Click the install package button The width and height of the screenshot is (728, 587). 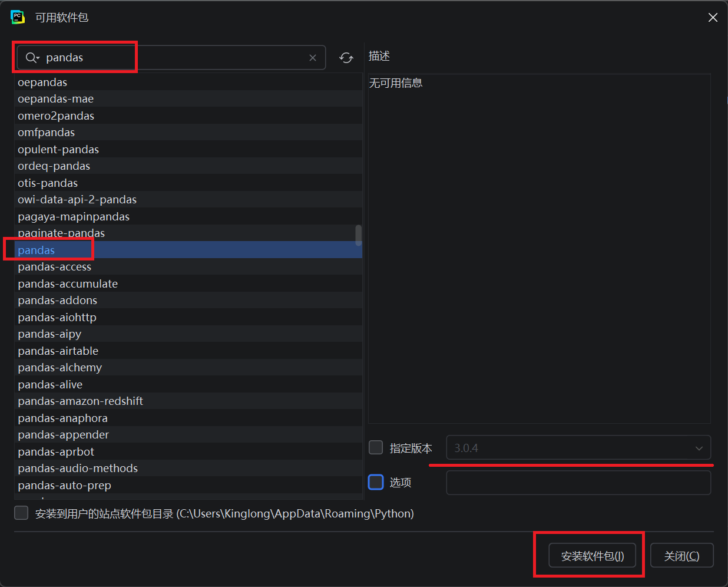[593, 555]
